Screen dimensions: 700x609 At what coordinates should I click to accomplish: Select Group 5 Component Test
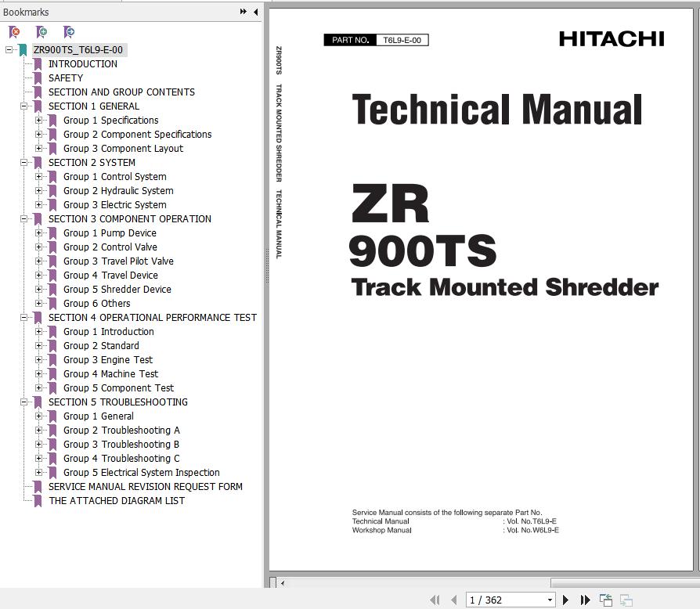(x=118, y=388)
